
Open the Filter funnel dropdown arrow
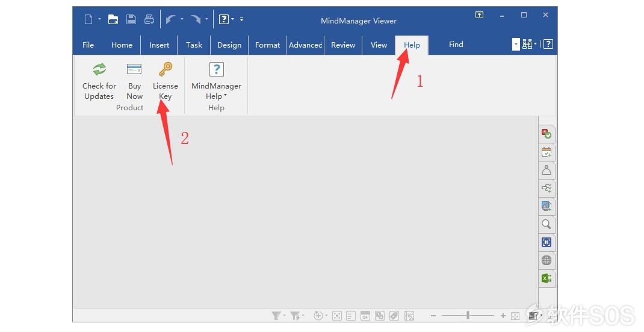coord(284,316)
